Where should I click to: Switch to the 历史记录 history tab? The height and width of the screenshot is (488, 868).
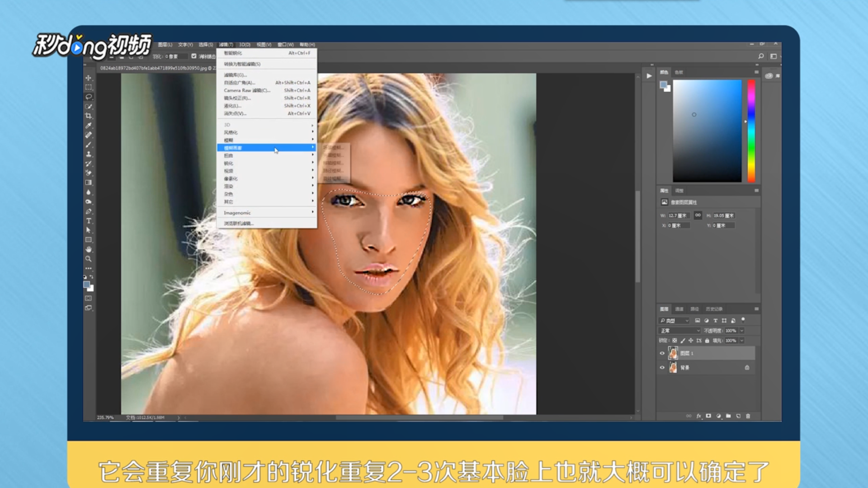(714, 309)
